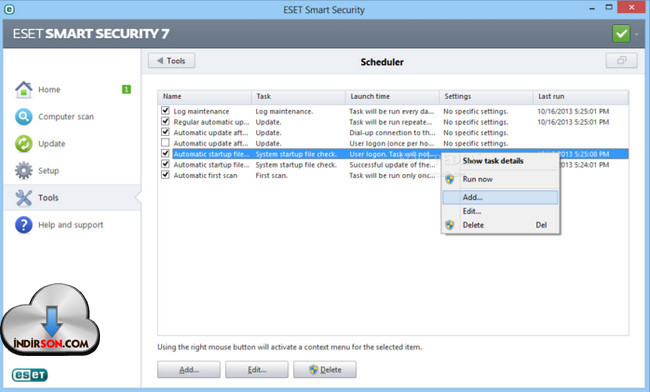The image size is (650, 392).
Task: Open scheduler in new window button
Action: (621, 60)
